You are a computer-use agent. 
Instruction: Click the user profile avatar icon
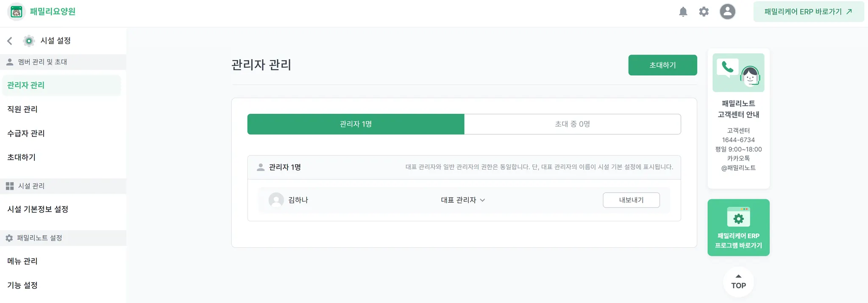point(727,11)
